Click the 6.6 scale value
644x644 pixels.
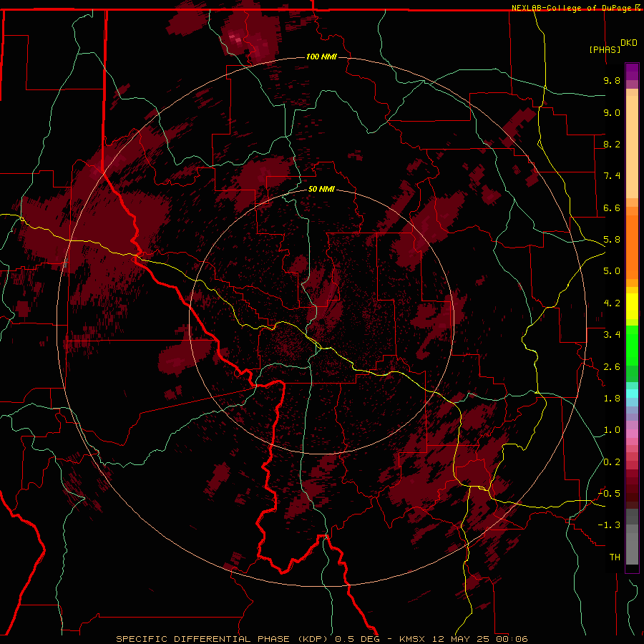(612, 208)
